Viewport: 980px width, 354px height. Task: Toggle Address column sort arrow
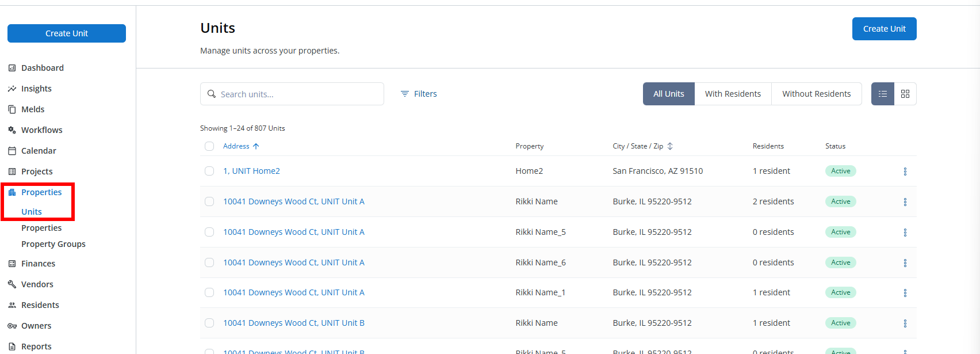pos(256,146)
